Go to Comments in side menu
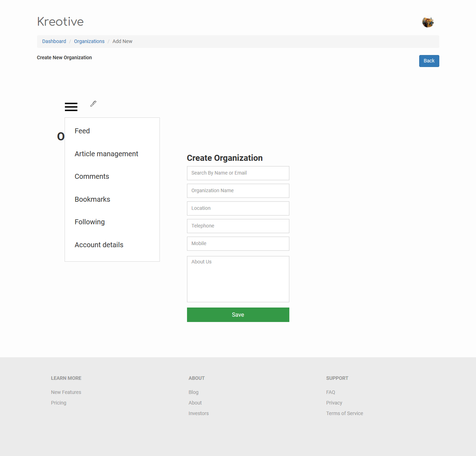Viewport: 476px width, 456px height. point(92,176)
